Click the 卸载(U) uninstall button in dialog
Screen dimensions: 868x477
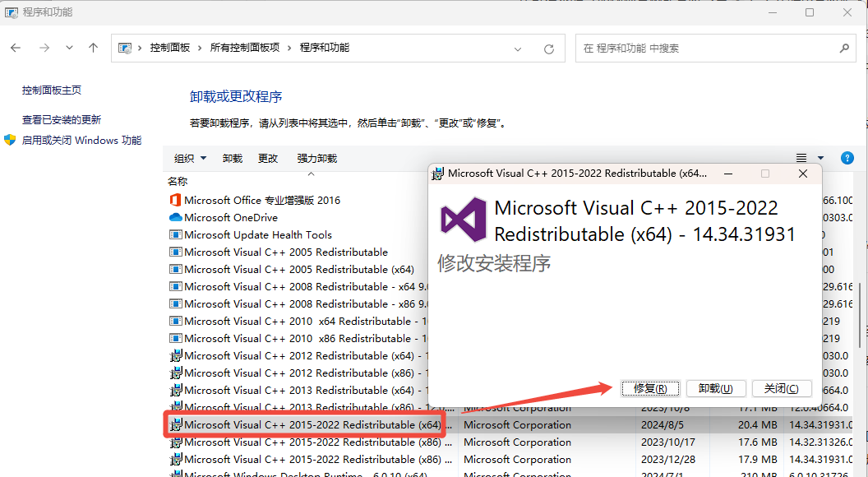[716, 388]
